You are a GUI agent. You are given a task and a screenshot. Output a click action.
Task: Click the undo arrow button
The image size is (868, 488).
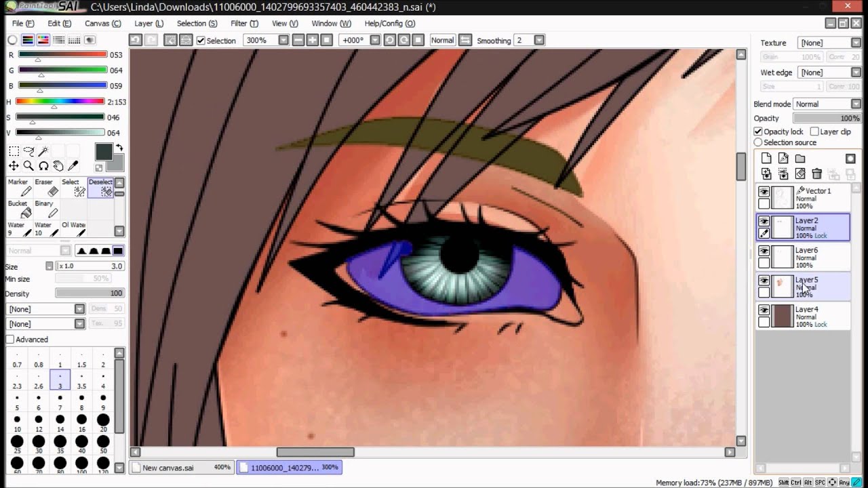(x=136, y=40)
